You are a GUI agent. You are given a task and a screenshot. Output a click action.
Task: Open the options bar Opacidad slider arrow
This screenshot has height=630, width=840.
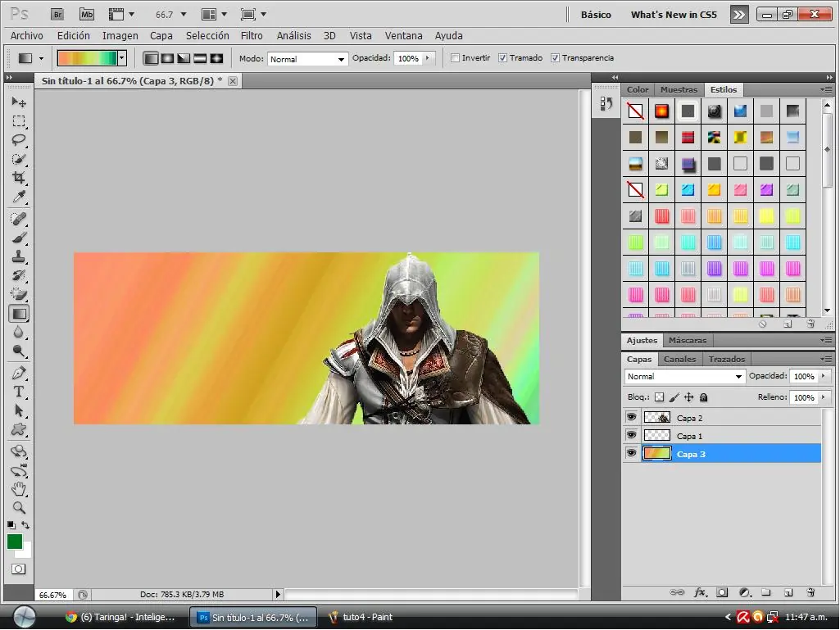pos(428,58)
